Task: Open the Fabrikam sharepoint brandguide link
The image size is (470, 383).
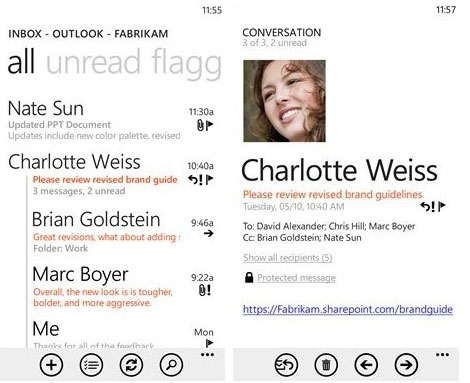Action: (x=348, y=310)
